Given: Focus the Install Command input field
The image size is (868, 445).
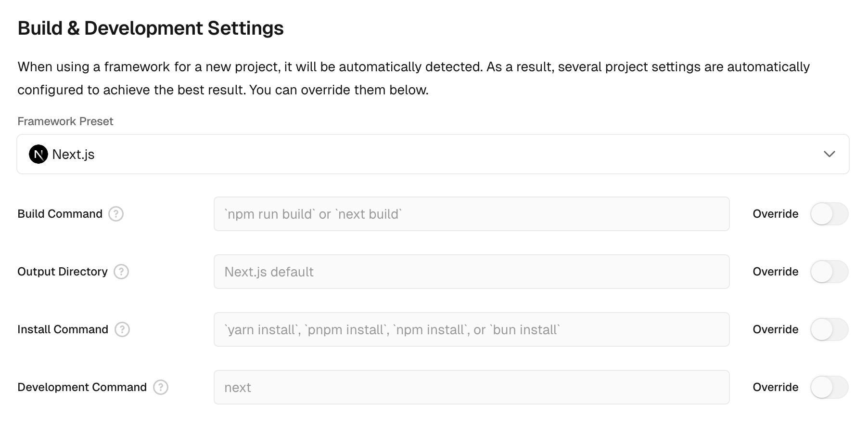Looking at the screenshot, I should pos(472,329).
